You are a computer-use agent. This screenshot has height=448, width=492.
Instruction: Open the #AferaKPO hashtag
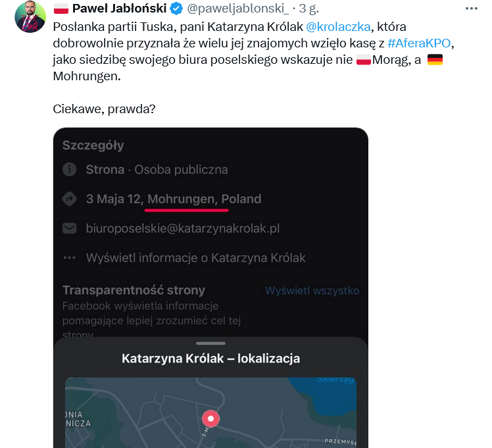point(419,43)
